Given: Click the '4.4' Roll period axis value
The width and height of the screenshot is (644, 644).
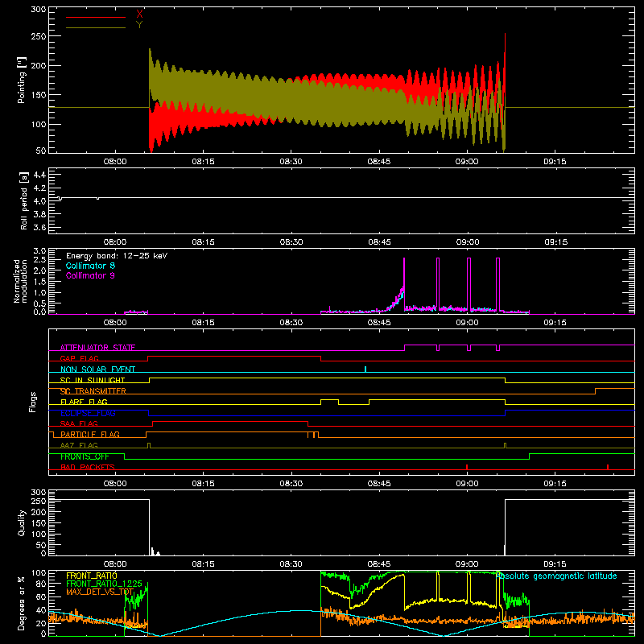Looking at the screenshot, I should coord(39,175).
